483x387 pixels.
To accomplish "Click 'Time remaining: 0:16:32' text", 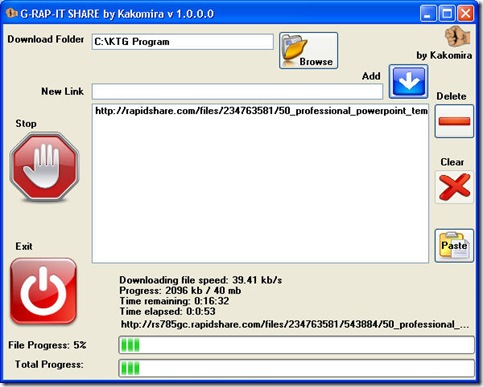I will pyautogui.click(x=174, y=301).
